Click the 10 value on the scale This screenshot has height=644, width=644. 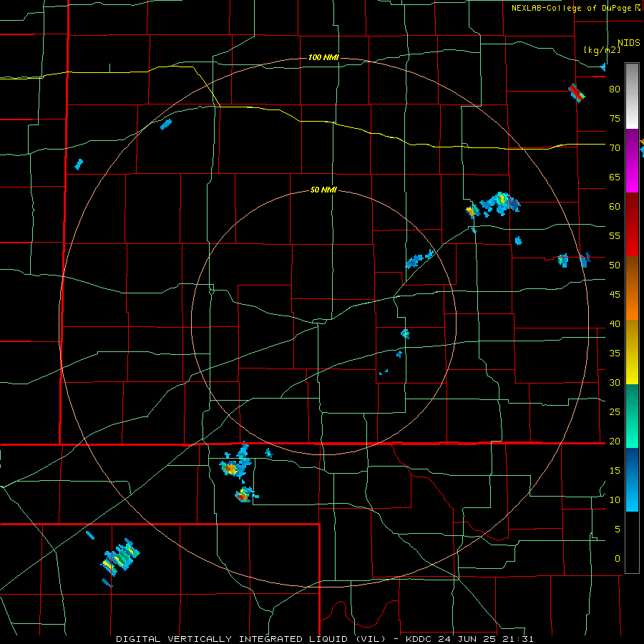click(615, 500)
